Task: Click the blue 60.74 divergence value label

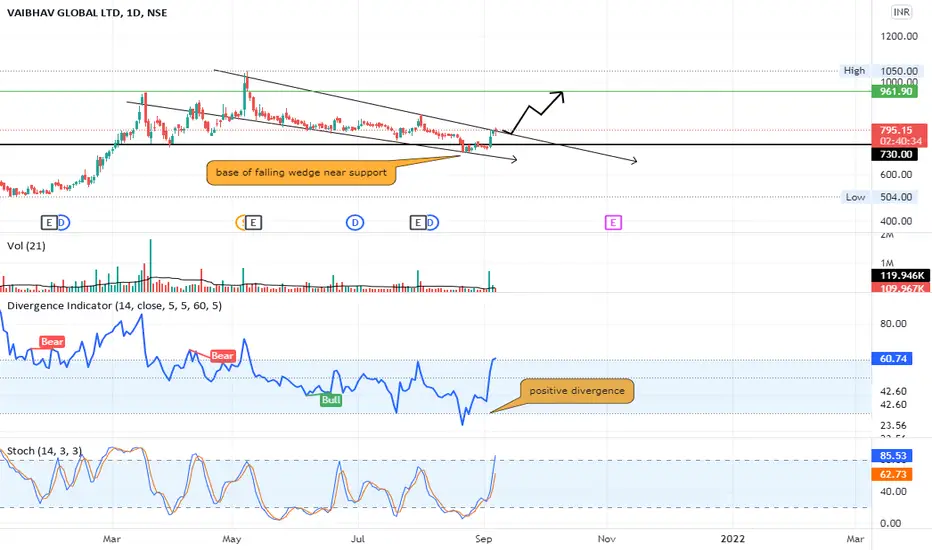Action: (x=892, y=359)
